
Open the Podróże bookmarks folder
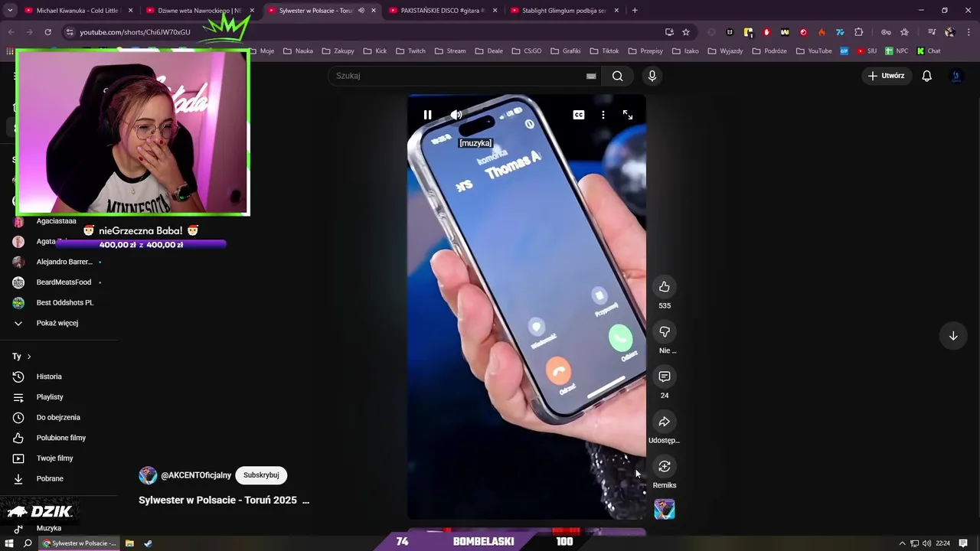769,51
